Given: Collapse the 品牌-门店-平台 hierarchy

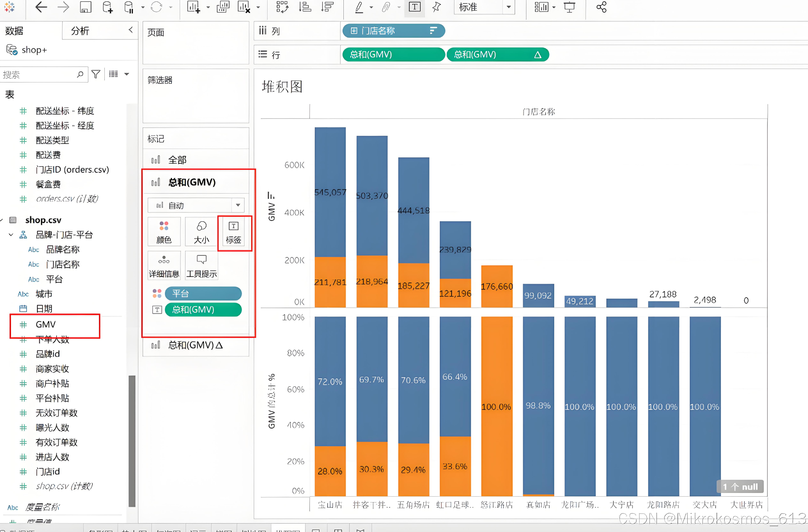Looking at the screenshot, I should coord(11,235).
